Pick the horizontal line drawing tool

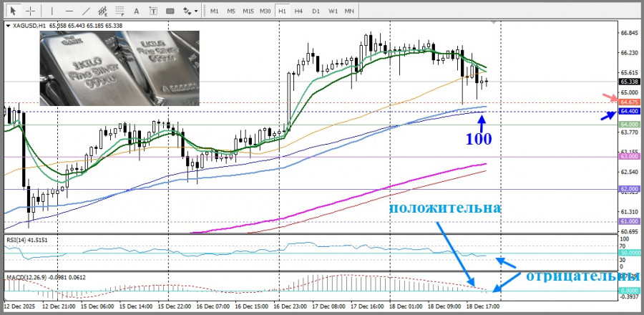[69, 11]
